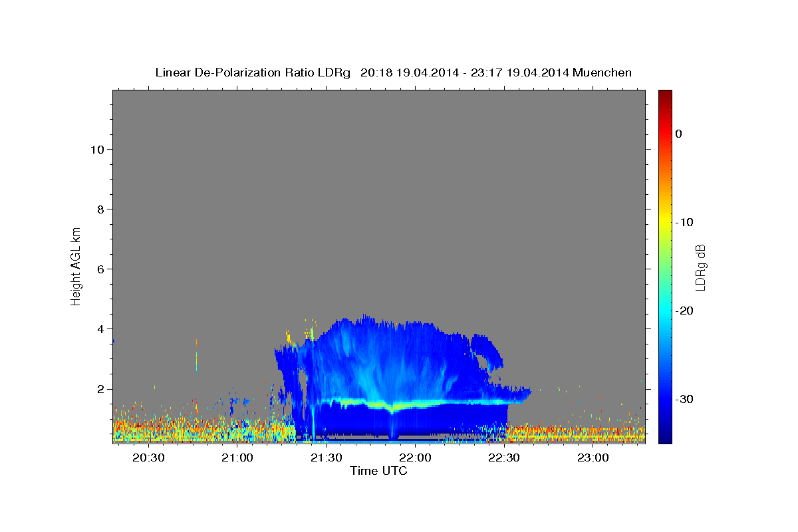This screenshot has width=798, height=532.
Task: Click the height tick label 10
Action: (x=96, y=149)
